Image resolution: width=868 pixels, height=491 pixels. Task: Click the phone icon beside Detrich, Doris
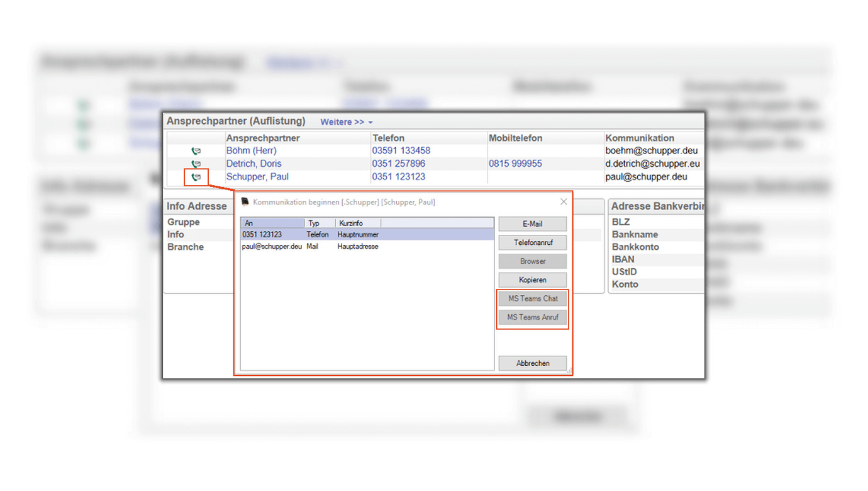click(x=196, y=164)
